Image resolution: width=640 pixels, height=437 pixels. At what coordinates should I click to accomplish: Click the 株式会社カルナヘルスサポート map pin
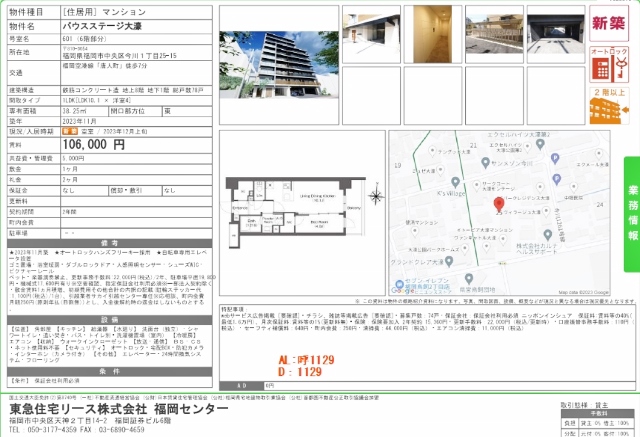pos(548,235)
